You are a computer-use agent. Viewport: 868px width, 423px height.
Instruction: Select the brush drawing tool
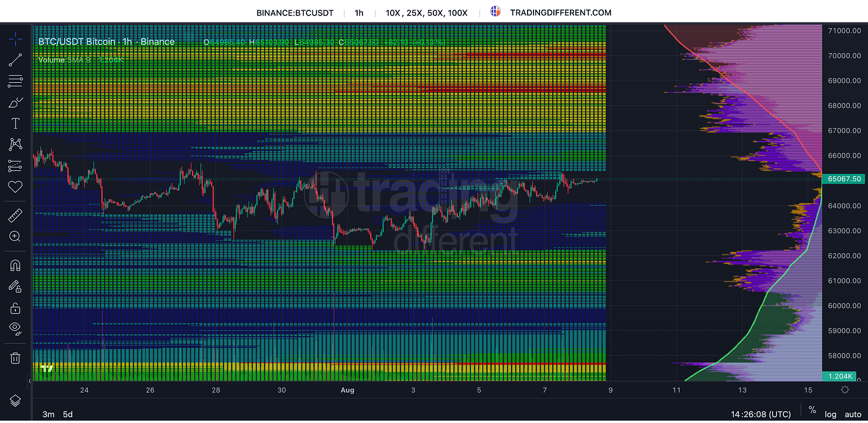pos(15,102)
